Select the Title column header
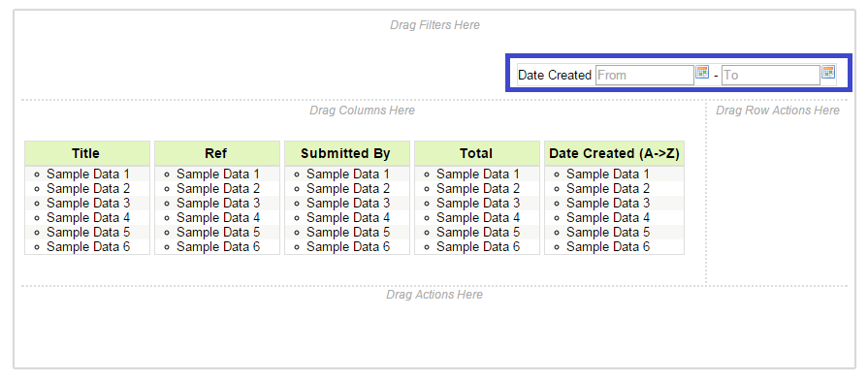This screenshot has height=381, width=868. click(x=87, y=153)
